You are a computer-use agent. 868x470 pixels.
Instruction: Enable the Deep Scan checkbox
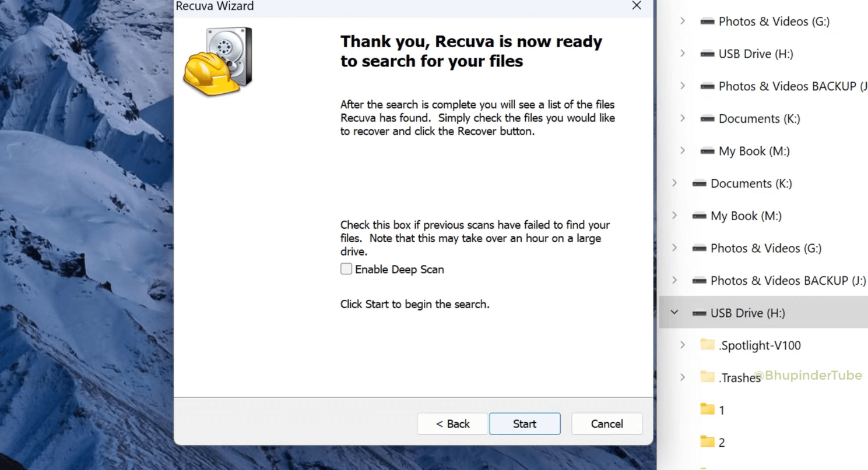(346, 269)
